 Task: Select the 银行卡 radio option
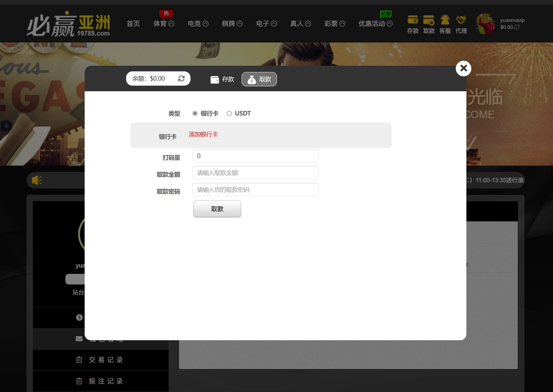195,114
